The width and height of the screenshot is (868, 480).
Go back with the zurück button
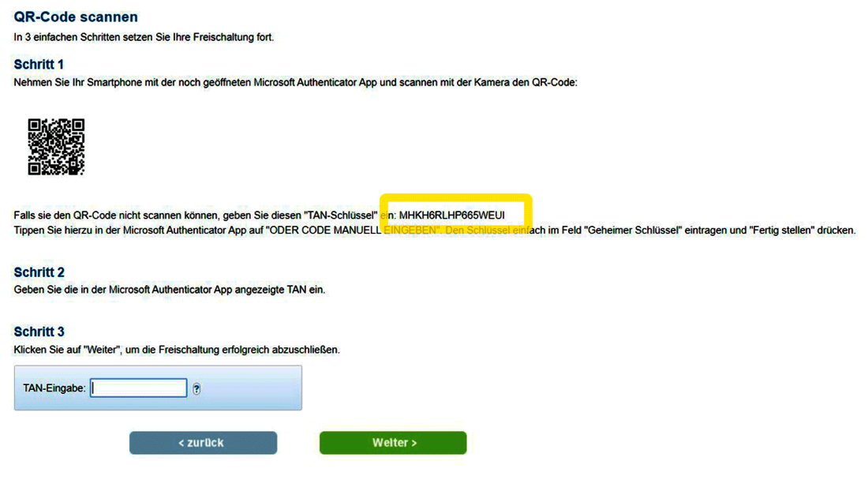coord(203,443)
